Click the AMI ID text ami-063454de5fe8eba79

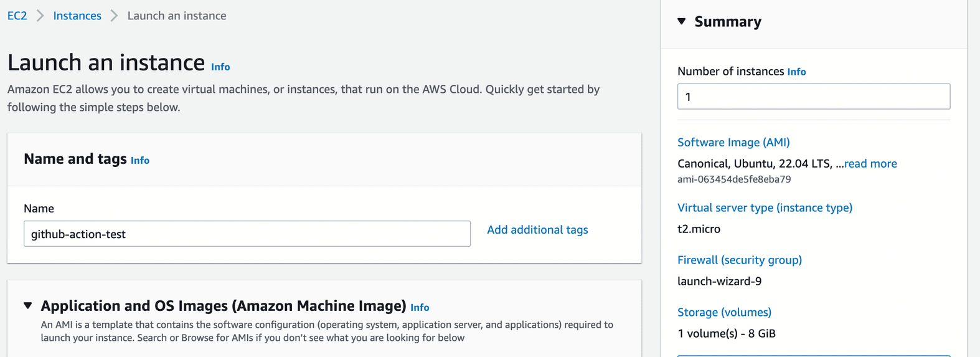click(x=734, y=179)
